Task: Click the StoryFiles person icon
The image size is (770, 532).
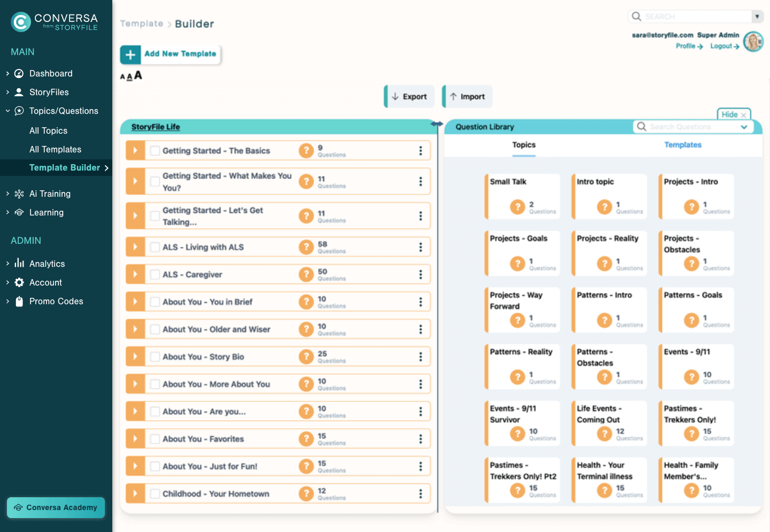Action: click(19, 92)
